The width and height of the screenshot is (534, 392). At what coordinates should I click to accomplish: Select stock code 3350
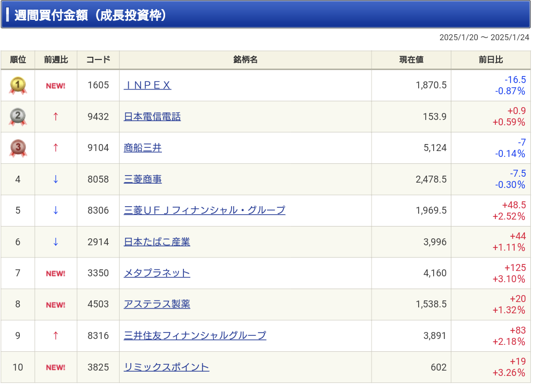pos(98,273)
